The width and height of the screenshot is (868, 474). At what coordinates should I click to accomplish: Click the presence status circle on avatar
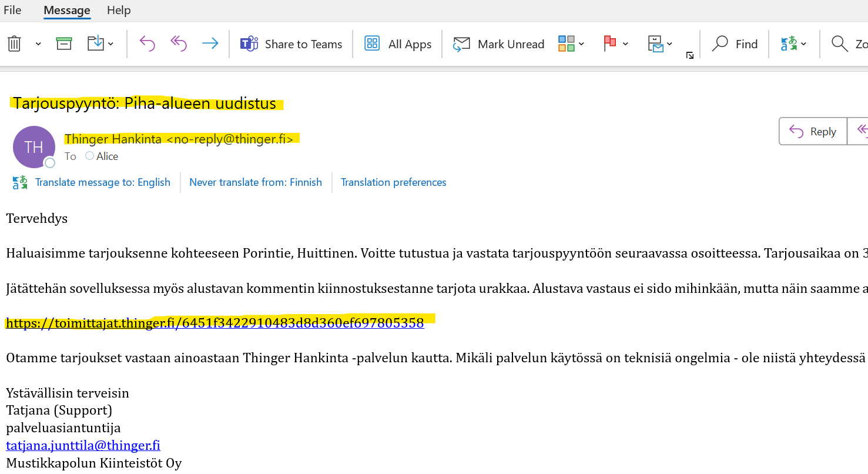pos(50,163)
